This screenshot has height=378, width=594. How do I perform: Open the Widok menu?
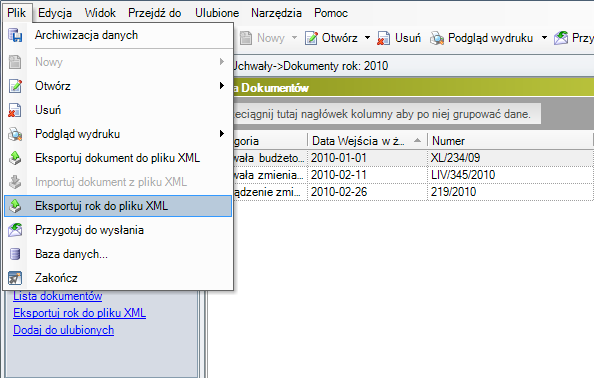pos(100,13)
